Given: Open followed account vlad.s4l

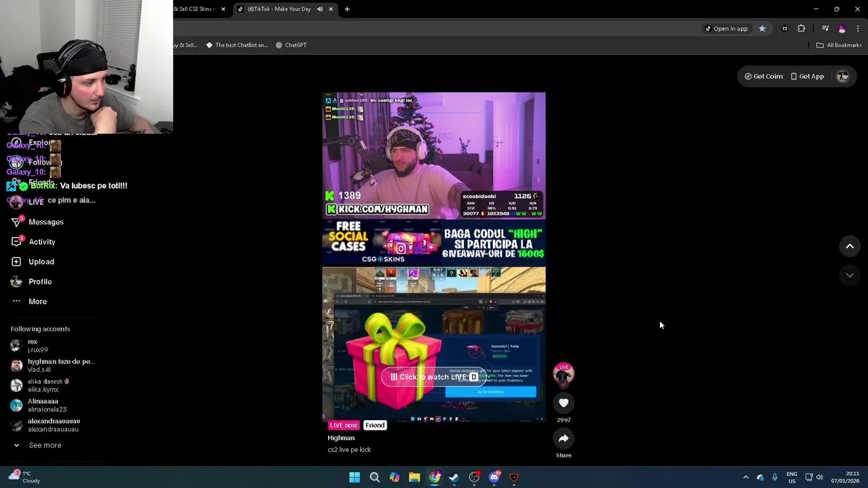Looking at the screenshot, I should [53, 365].
